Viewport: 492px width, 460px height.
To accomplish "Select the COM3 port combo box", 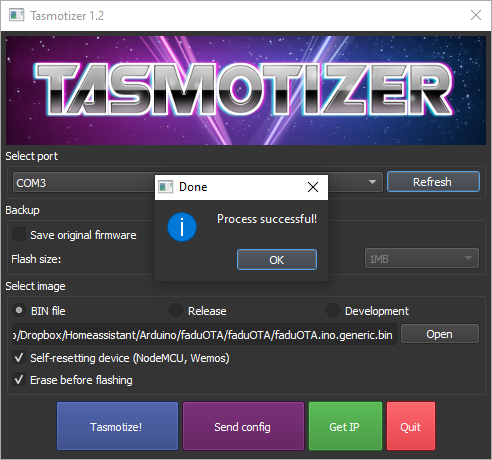I will point(197,182).
